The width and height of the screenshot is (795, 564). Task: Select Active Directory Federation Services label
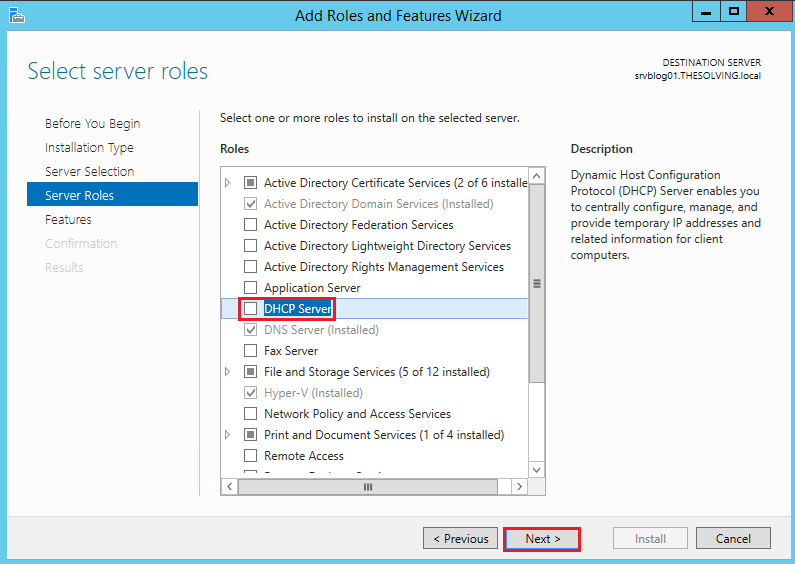pos(358,225)
